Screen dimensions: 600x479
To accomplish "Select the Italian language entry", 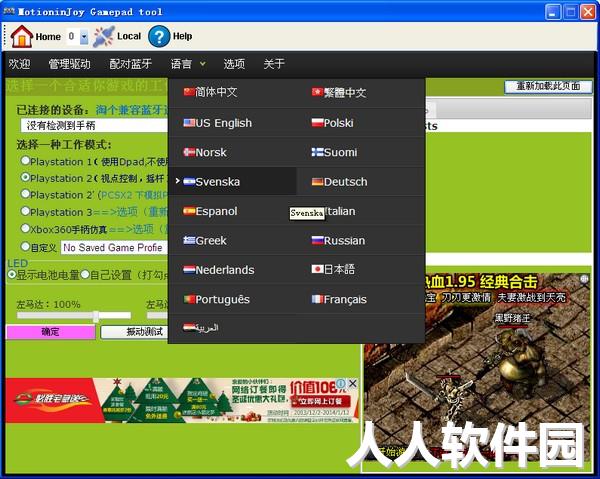I will [361, 211].
